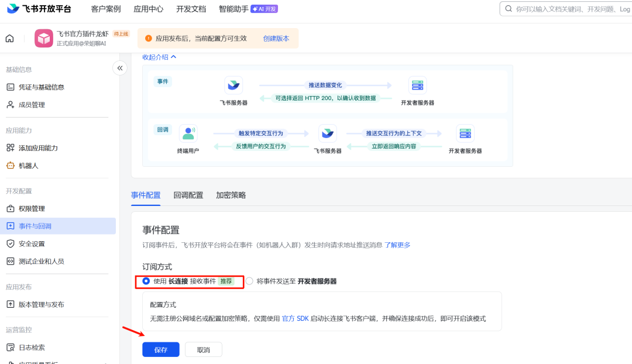Collapse the left sidebar with double-arrow
Screen dimensions: 632x364
(x=120, y=68)
